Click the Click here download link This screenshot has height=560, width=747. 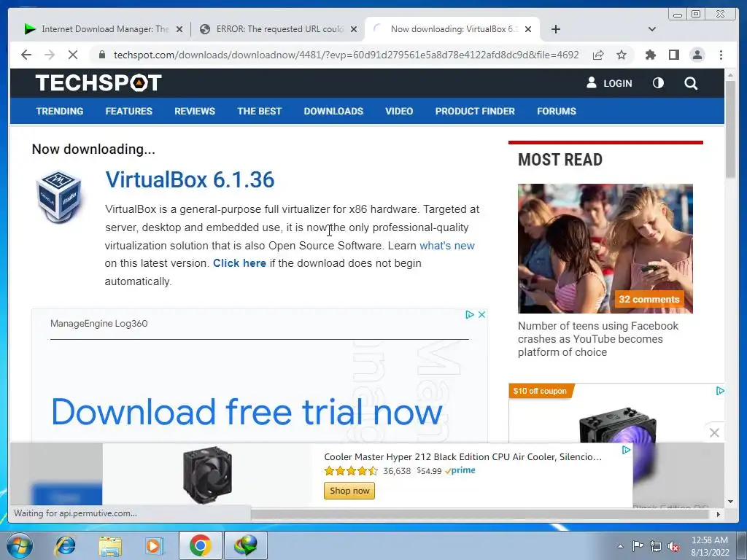(239, 263)
